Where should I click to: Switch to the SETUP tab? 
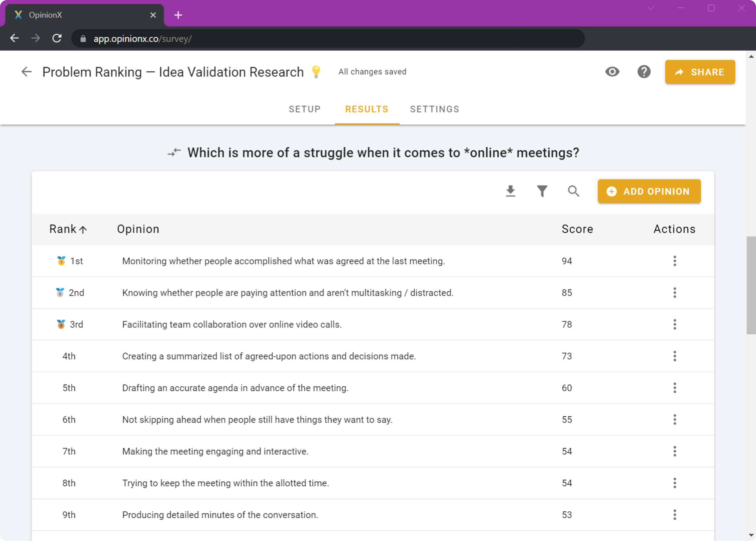pyautogui.click(x=305, y=109)
